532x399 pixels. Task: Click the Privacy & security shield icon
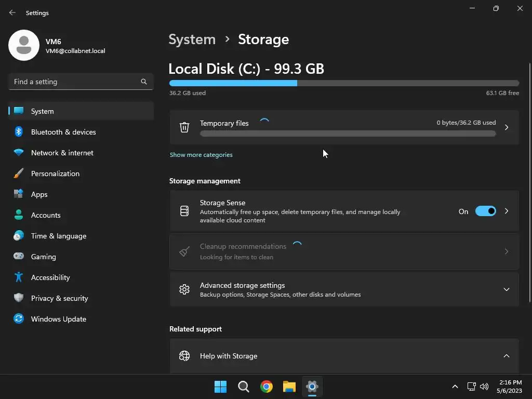[19, 298]
